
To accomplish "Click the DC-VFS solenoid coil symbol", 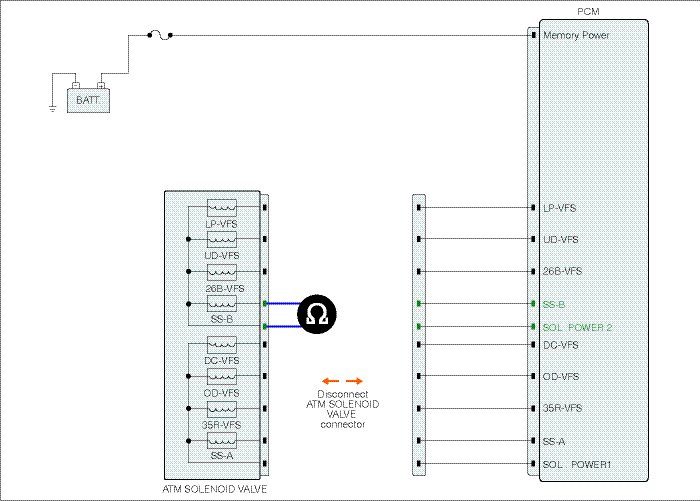I will [x=222, y=345].
